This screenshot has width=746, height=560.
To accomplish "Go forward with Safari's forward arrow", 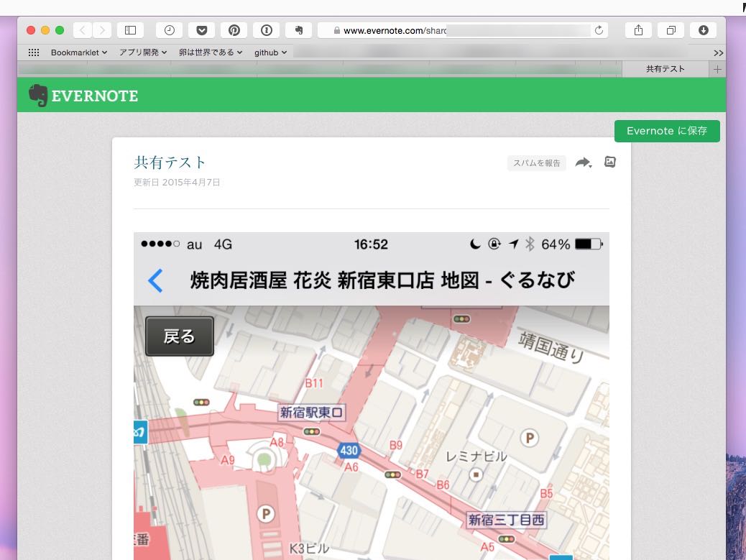I will 102,30.
